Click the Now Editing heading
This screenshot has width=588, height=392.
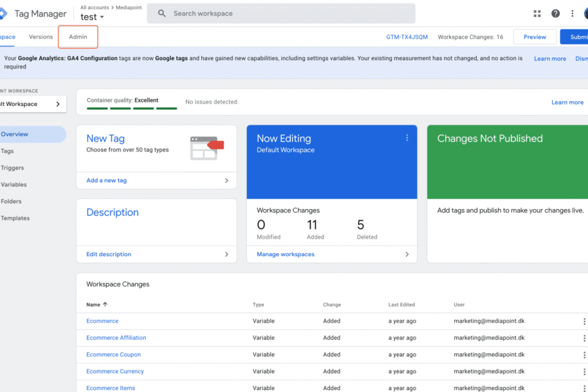(284, 139)
